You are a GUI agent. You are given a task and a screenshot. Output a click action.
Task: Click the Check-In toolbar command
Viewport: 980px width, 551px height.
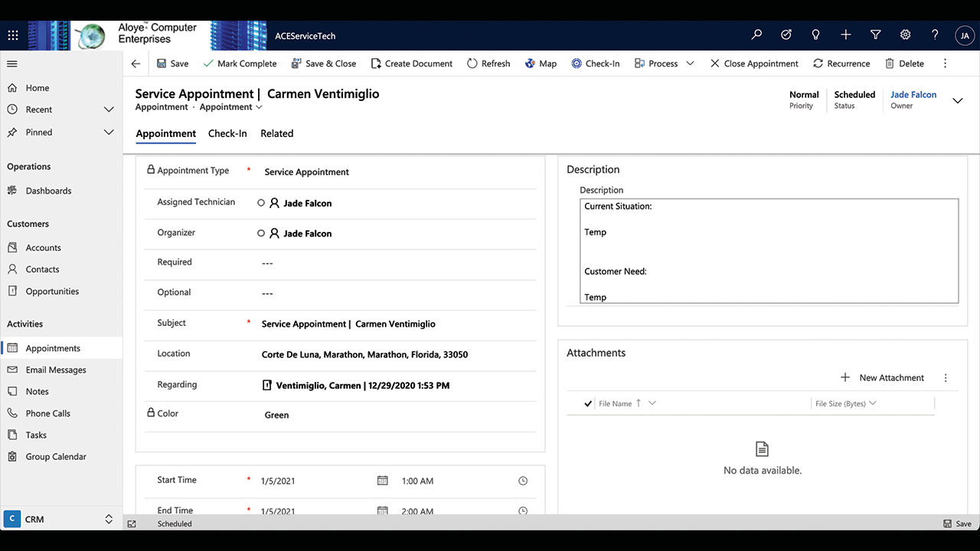[x=595, y=64]
